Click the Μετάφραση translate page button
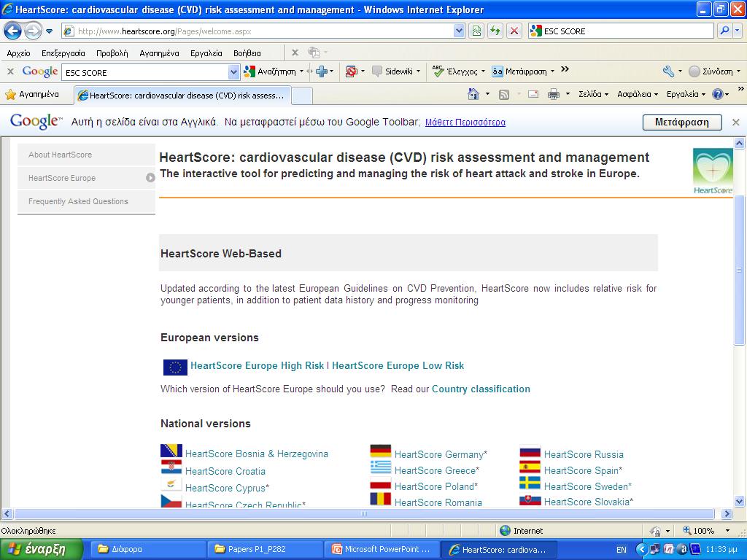 click(682, 122)
